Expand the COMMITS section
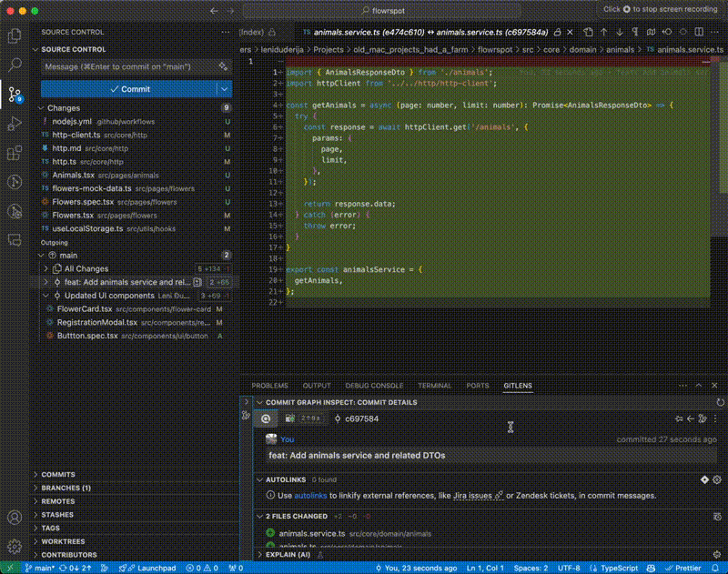Screen dimensions: 728x574 tap(58, 474)
